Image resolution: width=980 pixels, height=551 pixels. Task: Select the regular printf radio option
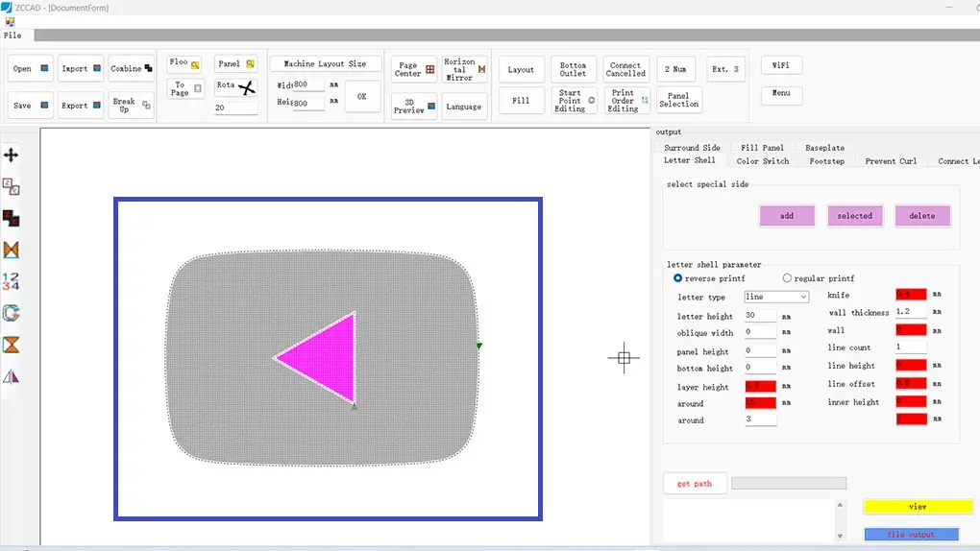click(787, 278)
